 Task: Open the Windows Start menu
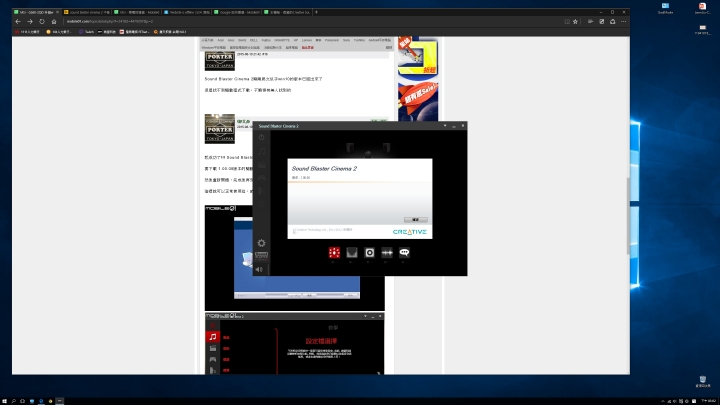click(4, 401)
